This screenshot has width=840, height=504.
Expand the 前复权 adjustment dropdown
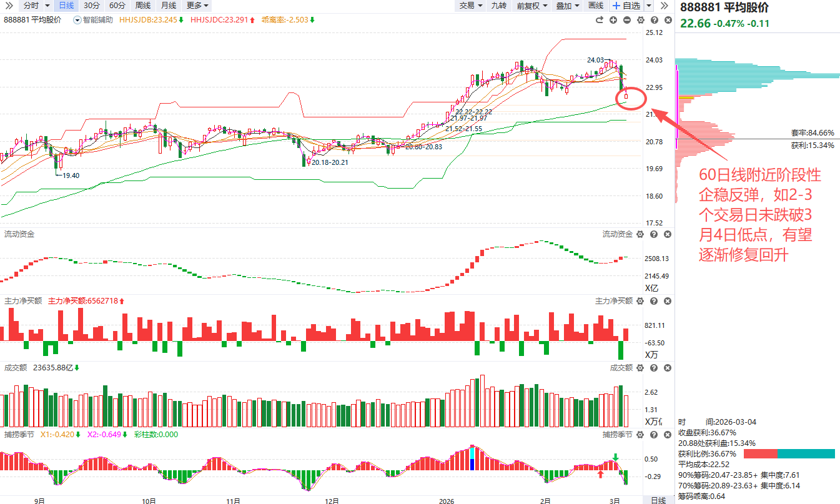point(532,6)
